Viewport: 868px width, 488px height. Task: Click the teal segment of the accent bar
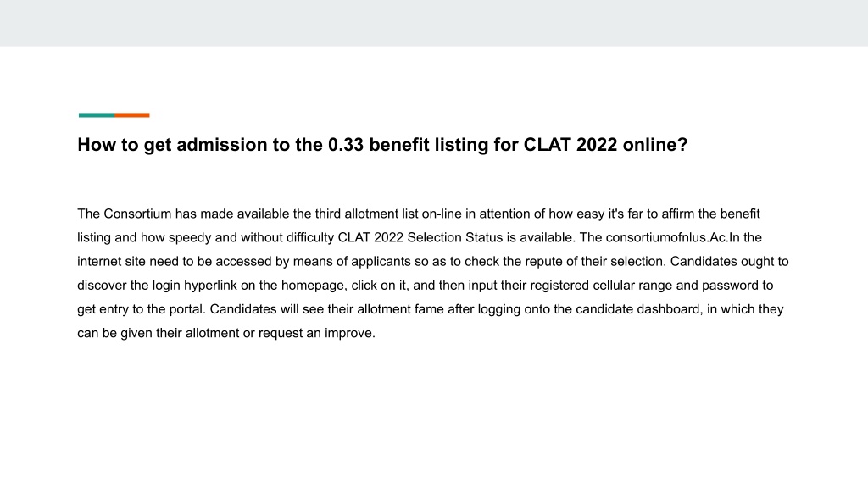coord(97,115)
